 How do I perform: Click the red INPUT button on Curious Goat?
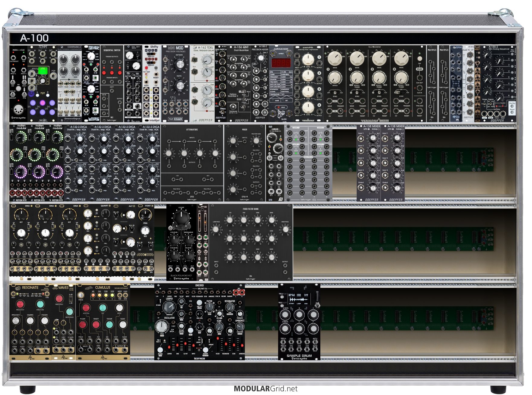pos(279,107)
